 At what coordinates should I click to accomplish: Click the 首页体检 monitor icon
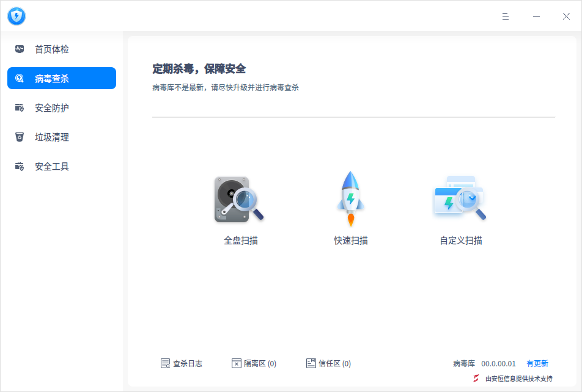(20, 49)
